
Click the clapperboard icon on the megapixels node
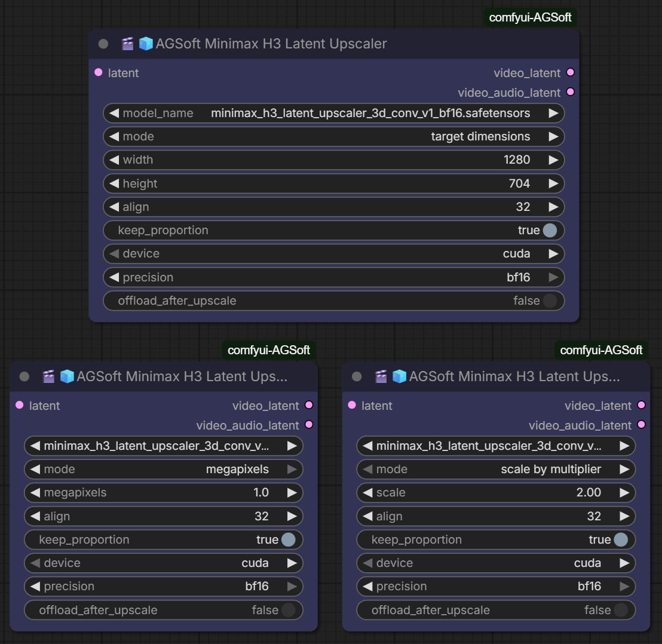click(x=48, y=376)
